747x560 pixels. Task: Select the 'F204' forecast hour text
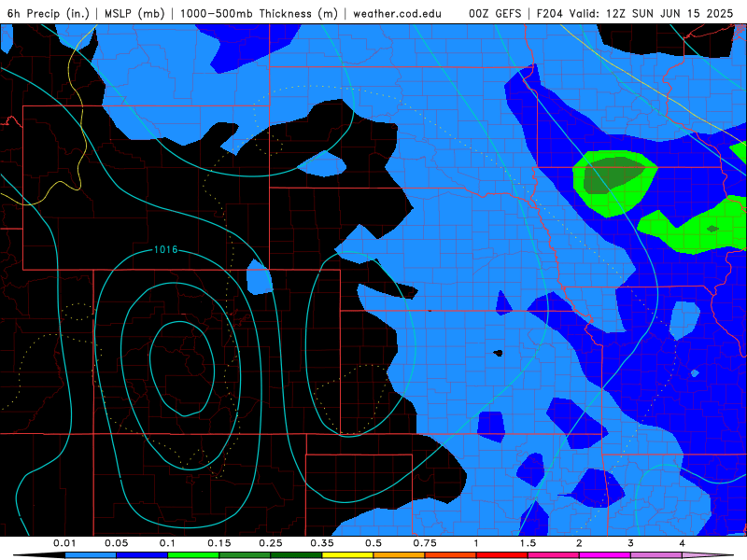tap(551, 13)
